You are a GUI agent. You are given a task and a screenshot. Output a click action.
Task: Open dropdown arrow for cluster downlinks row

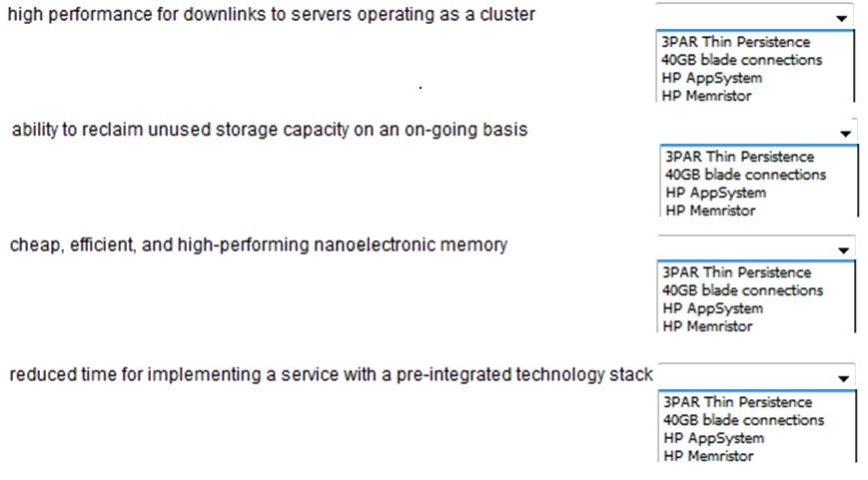pyautogui.click(x=841, y=18)
